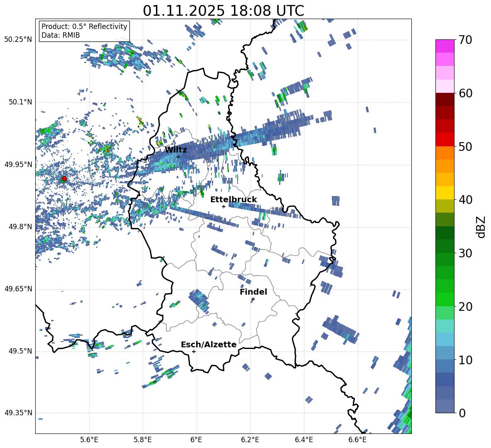Click the 5.6°E longitude label
This screenshot has height=448, width=491.
pos(89,440)
